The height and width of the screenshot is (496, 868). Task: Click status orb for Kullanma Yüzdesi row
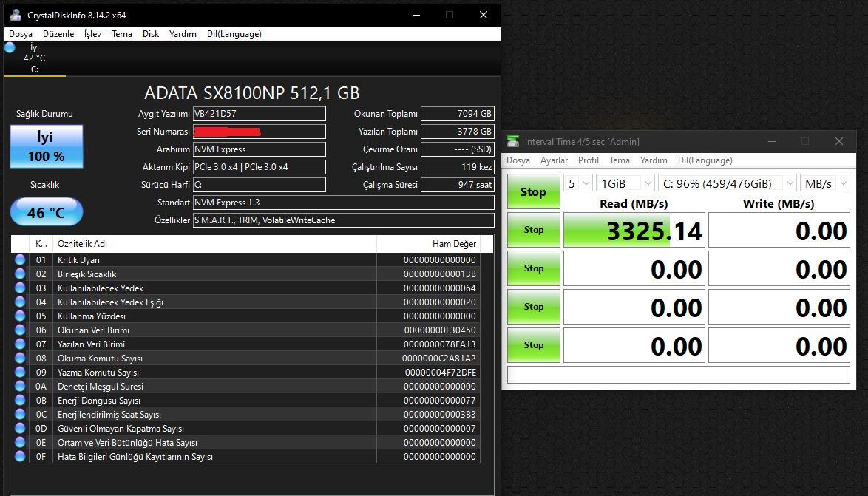click(20, 316)
